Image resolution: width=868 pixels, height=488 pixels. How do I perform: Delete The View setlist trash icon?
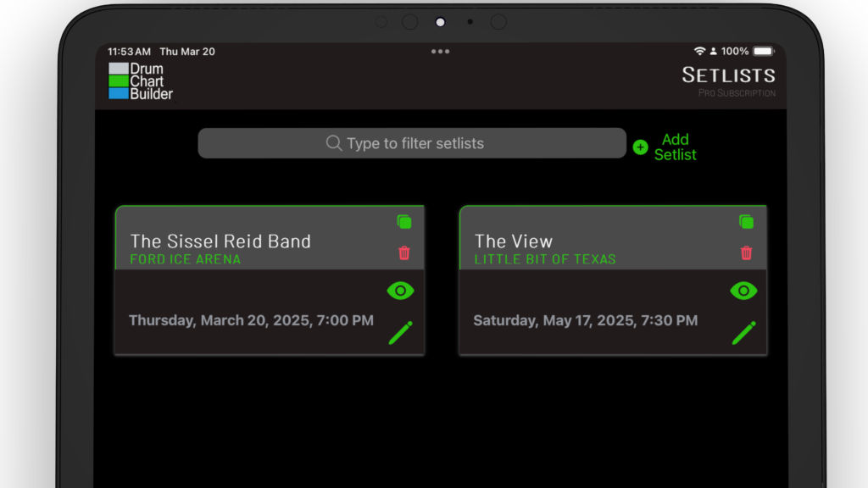coord(746,252)
